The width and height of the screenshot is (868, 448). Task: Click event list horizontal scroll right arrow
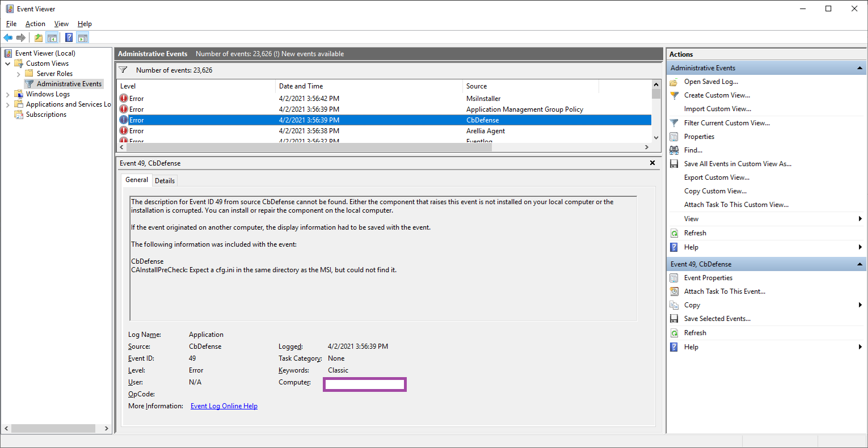pyautogui.click(x=647, y=147)
